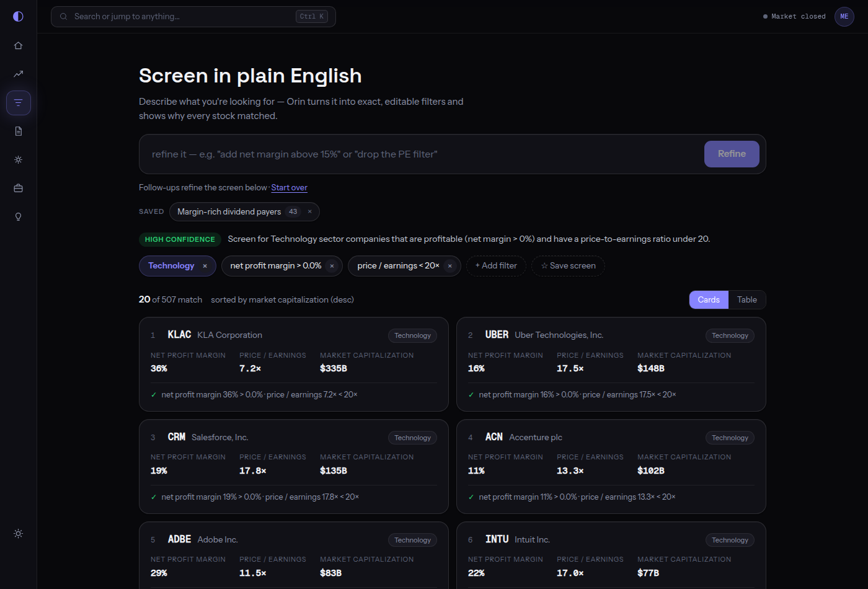Click the search magnifier icon
This screenshot has width=868, height=589.
tap(63, 17)
